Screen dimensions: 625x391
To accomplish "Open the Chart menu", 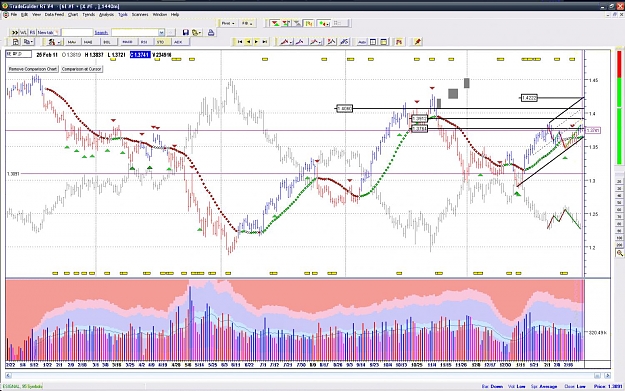I will (73, 14).
